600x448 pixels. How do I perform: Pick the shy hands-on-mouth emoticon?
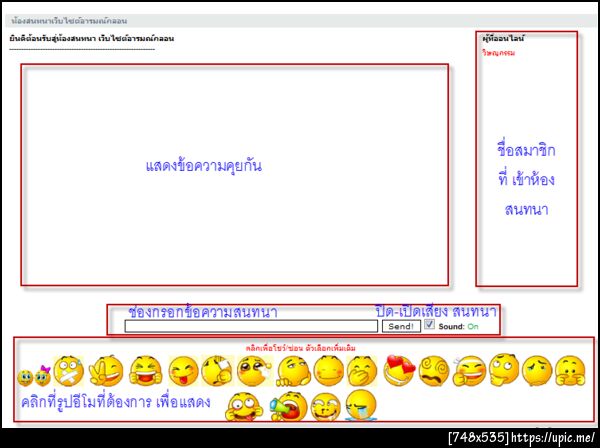[x=570, y=371]
